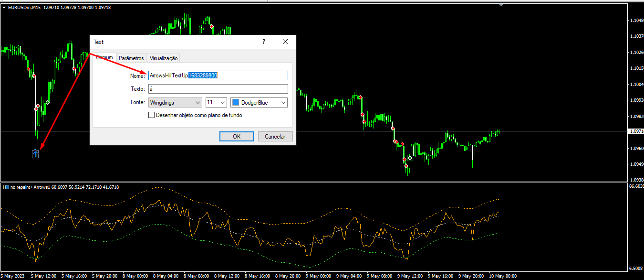Confirm with the OK button
This screenshot has height=280, width=644.
coord(237,137)
